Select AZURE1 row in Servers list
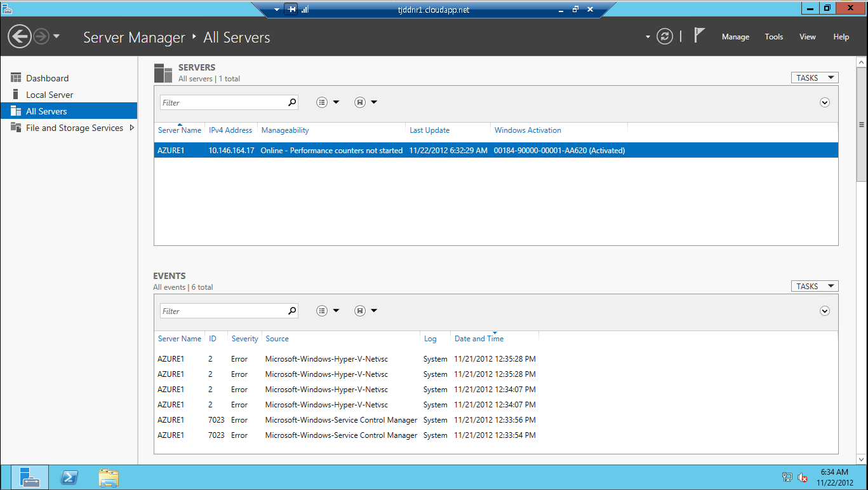 pyautogui.click(x=496, y=151)
